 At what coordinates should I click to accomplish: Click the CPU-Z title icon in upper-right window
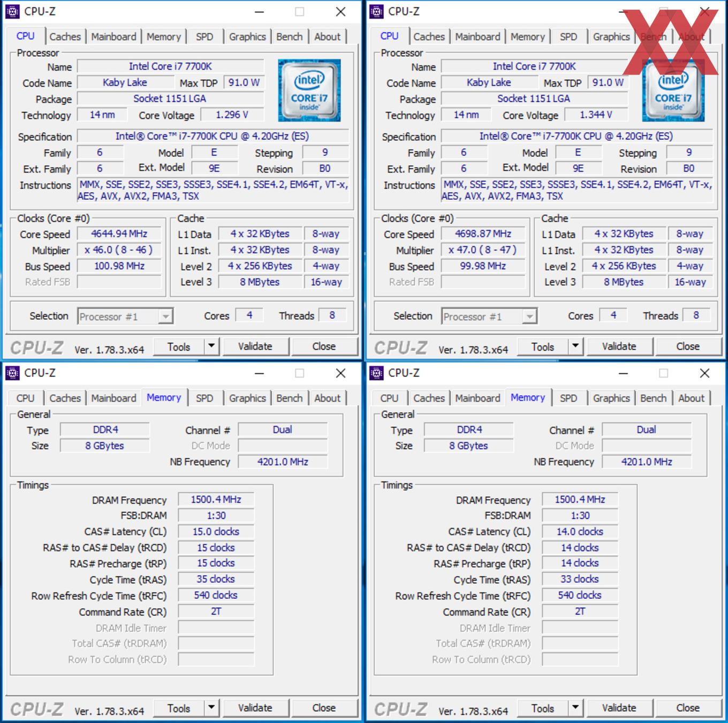(x=376, y=11)
